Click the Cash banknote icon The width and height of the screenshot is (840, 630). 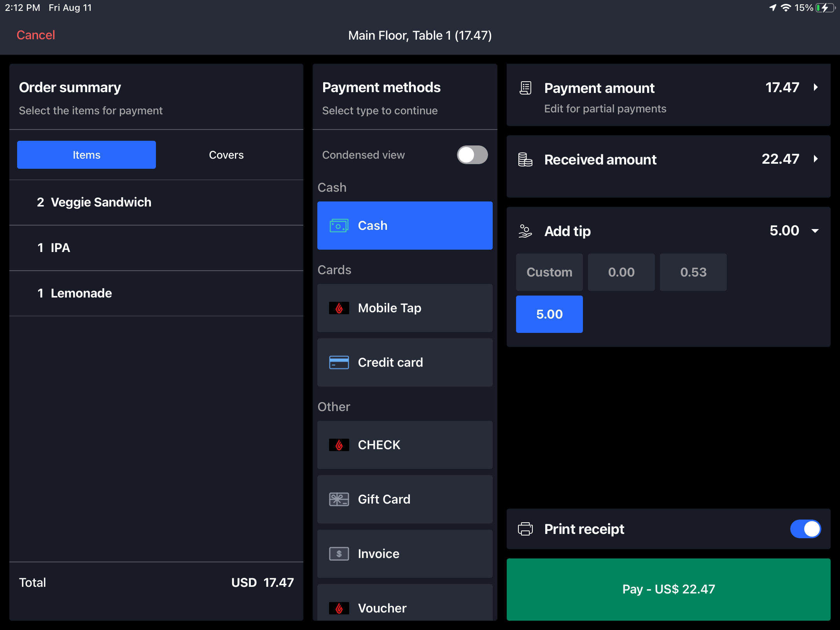[x=339, y=226]
